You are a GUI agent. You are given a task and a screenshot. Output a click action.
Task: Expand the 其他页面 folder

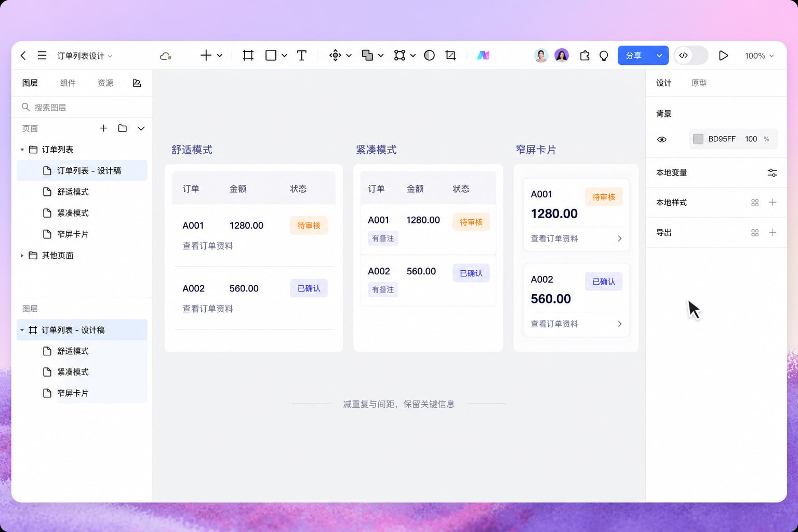[22, 256]
